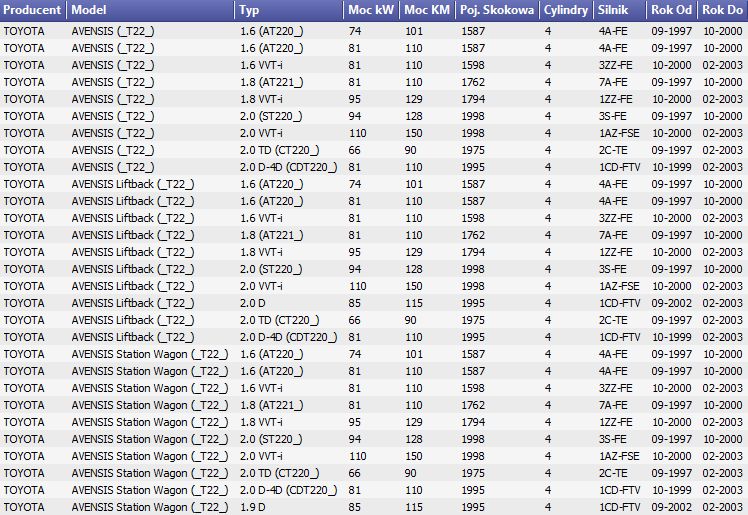This screenshot has width=748, height=515.
Task: Click 110 kW value in Station Wagon 2.0 VVT-i row
Action: tap(358, 456)
